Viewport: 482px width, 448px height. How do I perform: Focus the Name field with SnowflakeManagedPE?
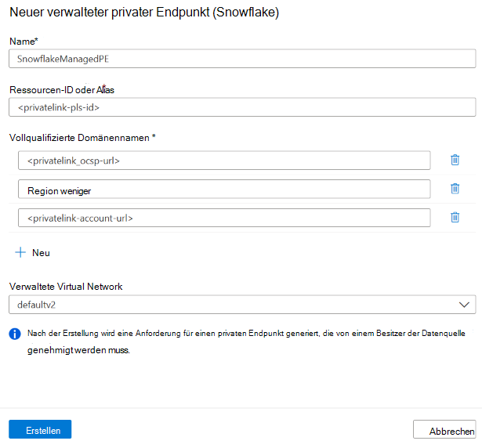pos(242,59)
